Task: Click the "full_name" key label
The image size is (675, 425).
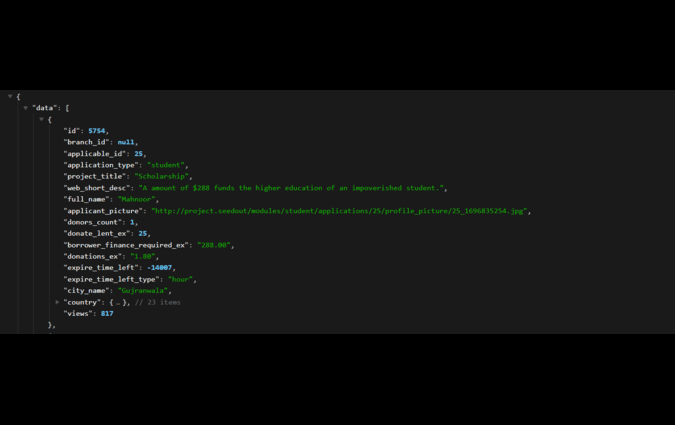Action: [x=87, y=199]
